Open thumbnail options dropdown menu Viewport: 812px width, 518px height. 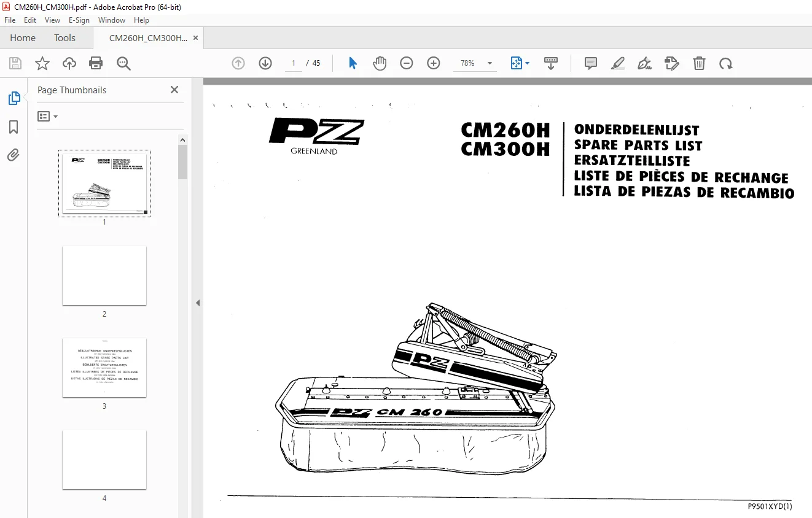(47, 116)
